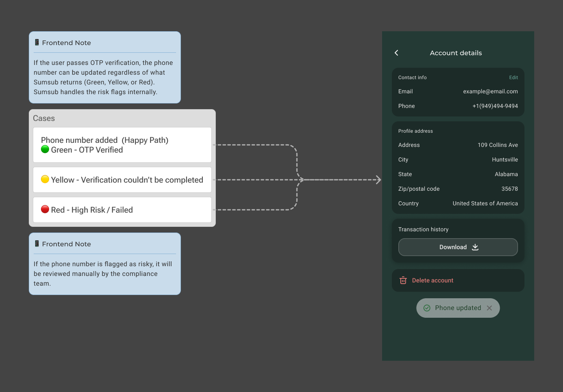Click the Profile address heading
This screenshot has height=392, width=563.
click(x=415, y=131)
